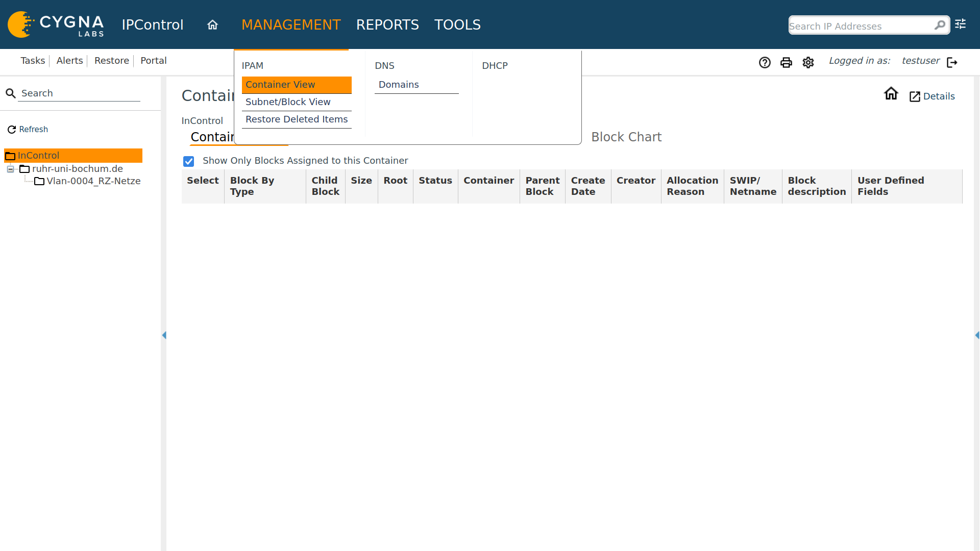
Task: Open the REPORTS menu
Action: [387, 24]
